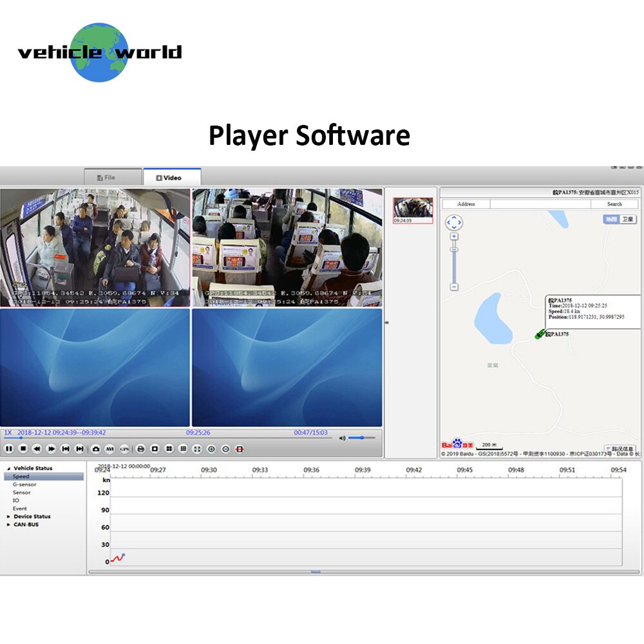Collapse the Vehicle Status tree node
The image size is (644, 644).
pos(8,468)
